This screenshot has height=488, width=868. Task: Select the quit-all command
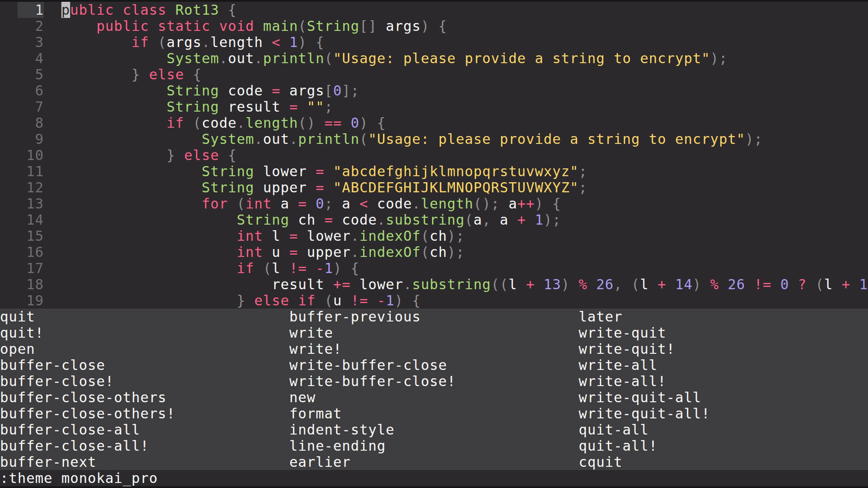613,430
